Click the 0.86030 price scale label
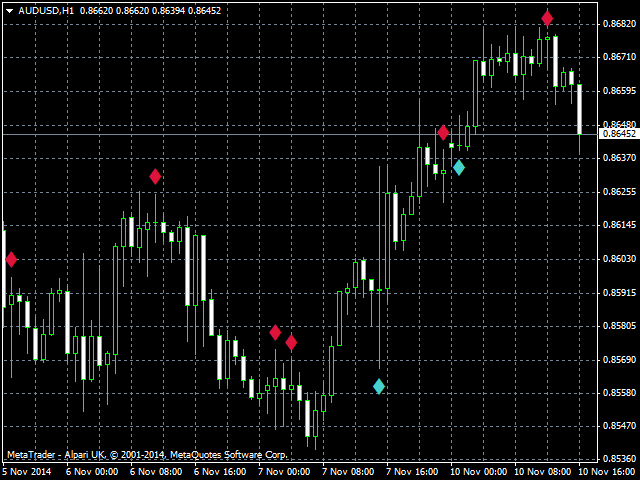The image size is (640, 480). (x=619, y=258)
